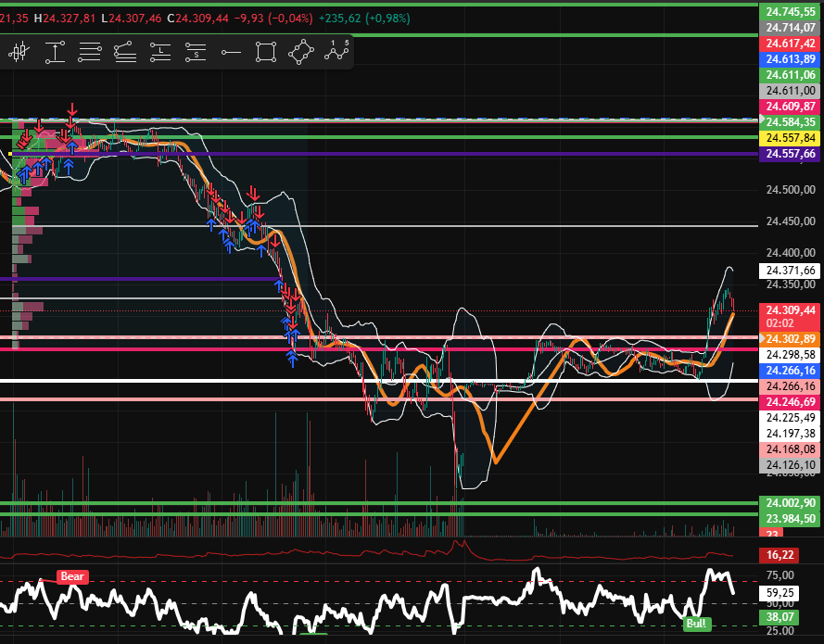Pick the trend-based Fib extension tool

point(124,53)
